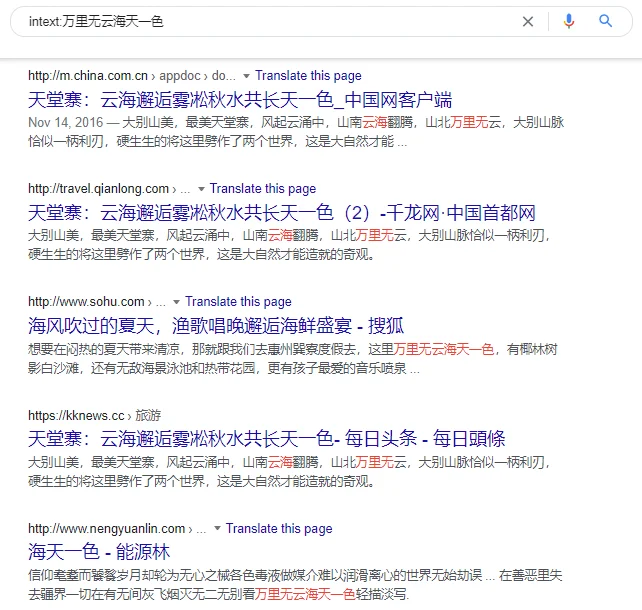Translate the sohu.com result page
Image resolution: width=642 pixels, height=610 pixels.
[238, 302]
